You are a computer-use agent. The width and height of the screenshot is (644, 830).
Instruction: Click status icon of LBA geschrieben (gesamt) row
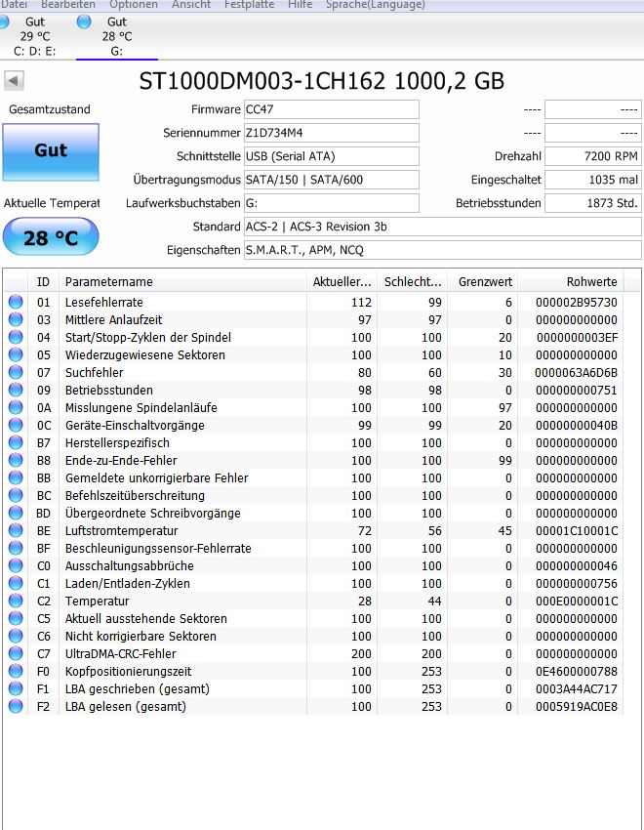(x=16, y=688)
